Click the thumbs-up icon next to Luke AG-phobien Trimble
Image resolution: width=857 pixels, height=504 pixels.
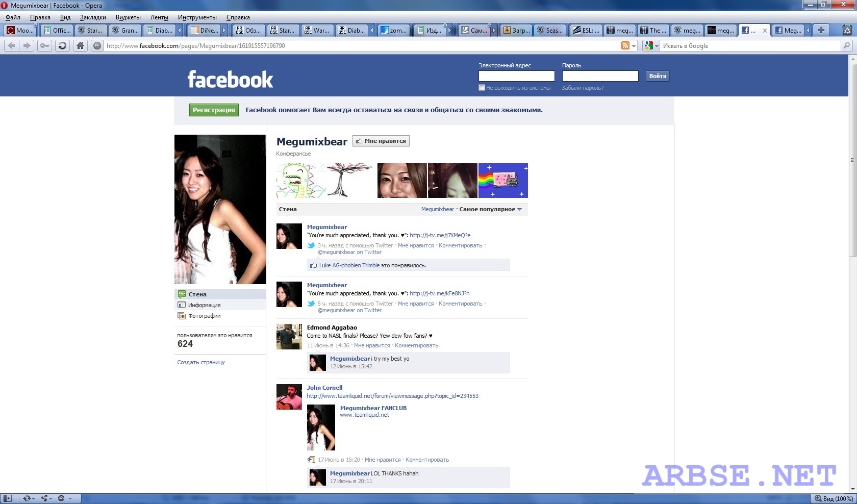[313, 265]
